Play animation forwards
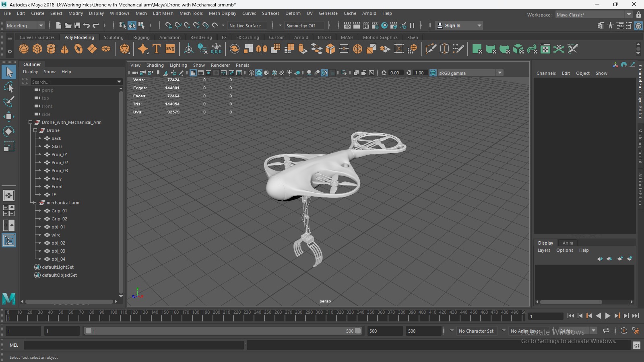The width and height of the screenshot is (644, 362). pos(608,316)
